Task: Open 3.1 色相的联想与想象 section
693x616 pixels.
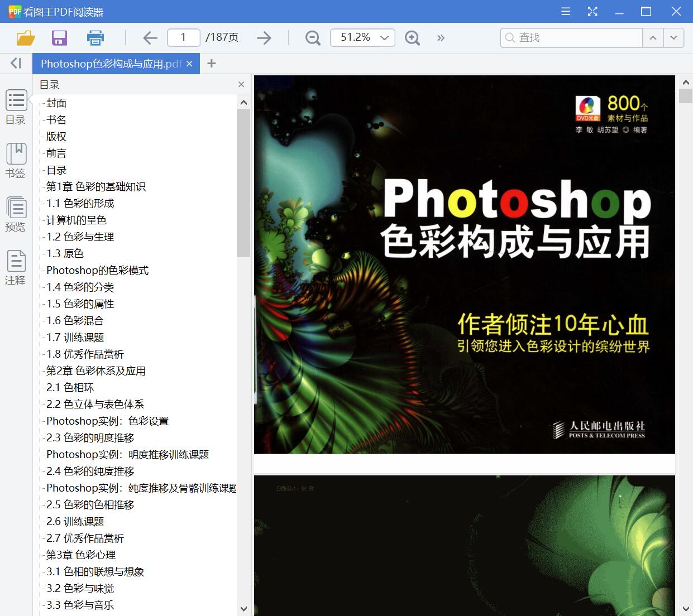Action: click(x=95, y=571)
